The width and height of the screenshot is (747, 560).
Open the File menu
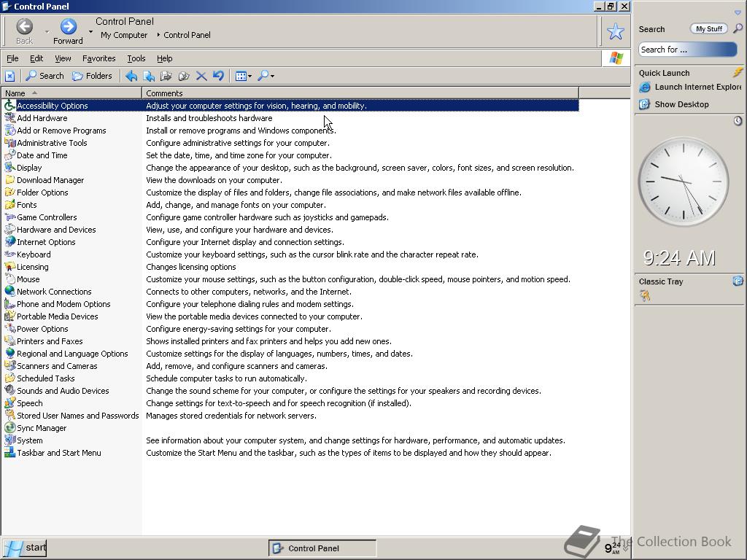point(12,58)
